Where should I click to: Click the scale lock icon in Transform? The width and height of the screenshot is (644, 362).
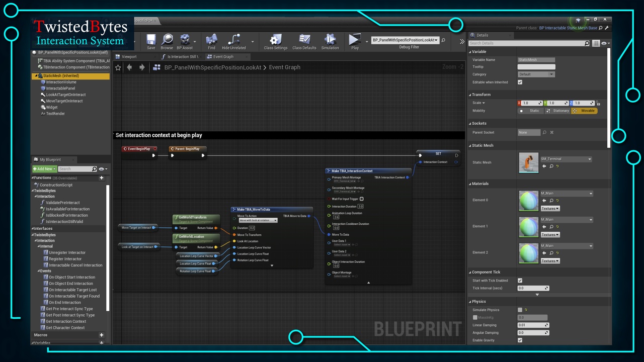point(598,103)
